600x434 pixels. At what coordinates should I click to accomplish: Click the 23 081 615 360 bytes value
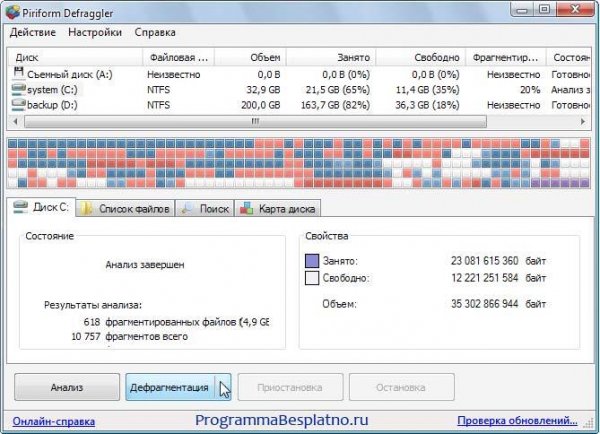pos(484,261)
